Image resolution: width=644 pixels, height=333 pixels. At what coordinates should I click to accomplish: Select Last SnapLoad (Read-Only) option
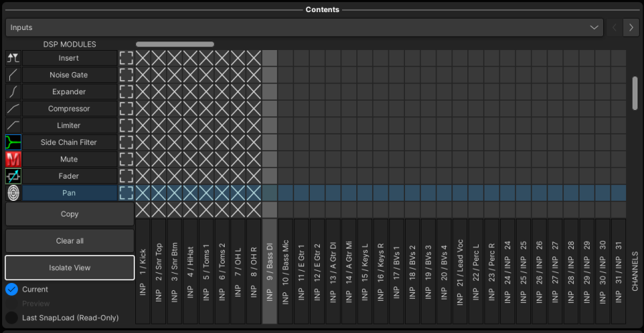click(11, 317)
